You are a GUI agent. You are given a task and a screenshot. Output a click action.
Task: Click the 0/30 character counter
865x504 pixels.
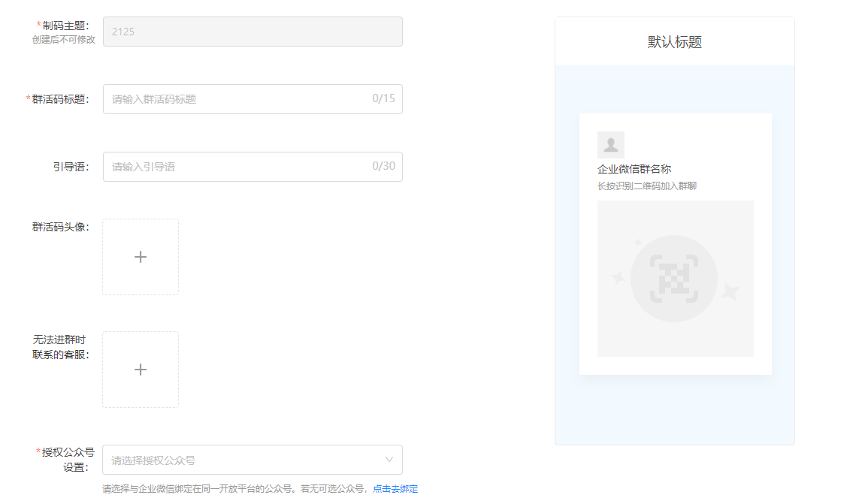383,166
